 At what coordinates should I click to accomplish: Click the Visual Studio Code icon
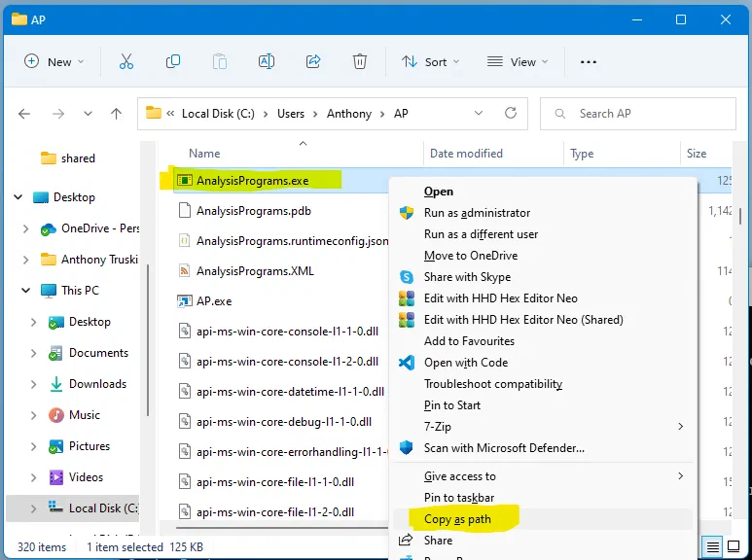(407, 363)
